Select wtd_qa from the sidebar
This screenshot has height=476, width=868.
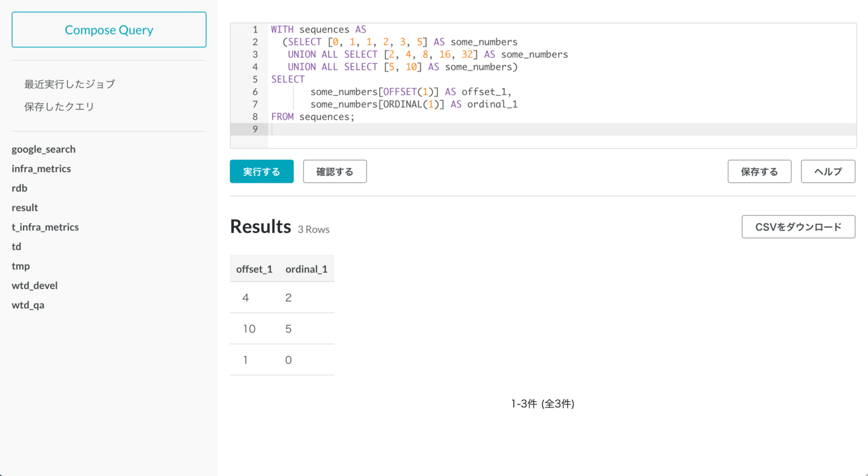click(28, 305)
